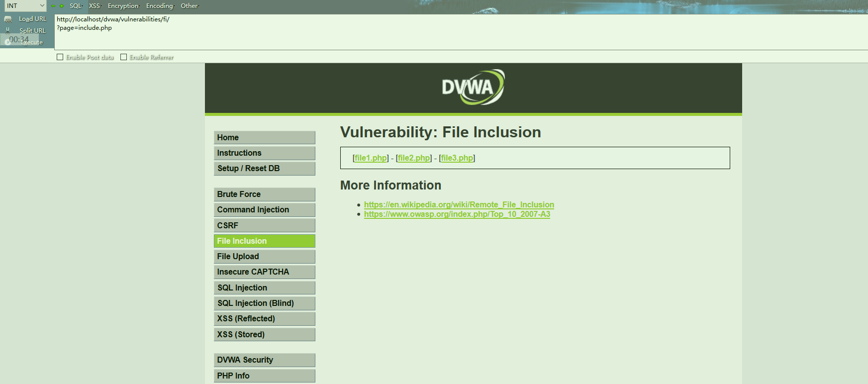Open the INT type dropdown
Viewport: 868px width, 384px height.
(25, 6)
